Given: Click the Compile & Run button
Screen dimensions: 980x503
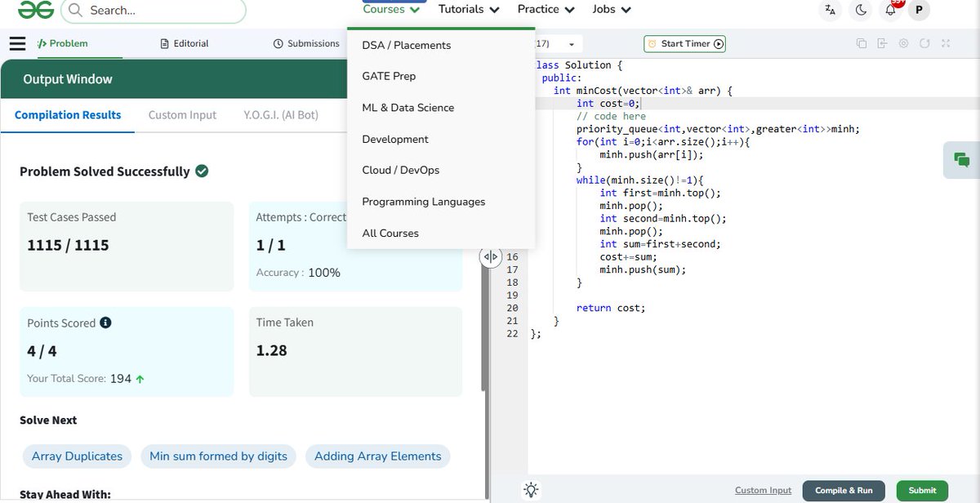Looking at the screenshot, I should pos(844,491).
